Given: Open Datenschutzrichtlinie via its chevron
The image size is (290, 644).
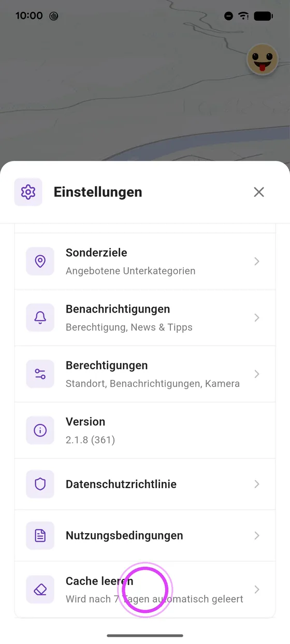Looking at the screenshot, I should pos(257,484).
